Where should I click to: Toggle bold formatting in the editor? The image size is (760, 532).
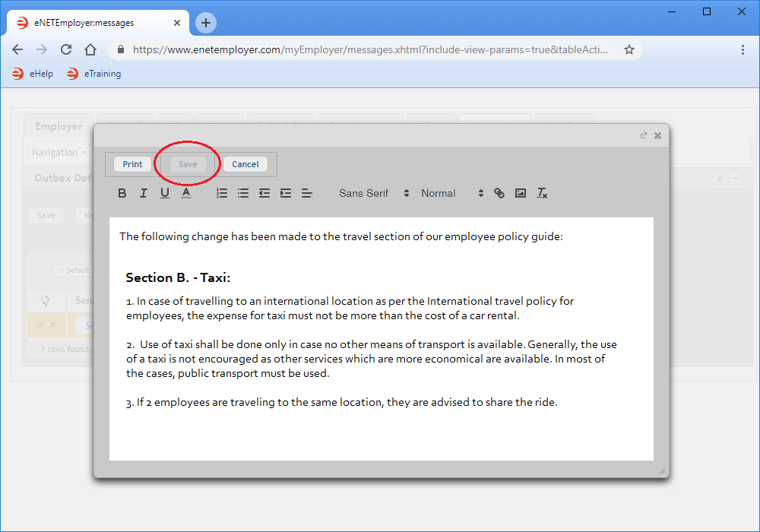(x=122, y=193)
